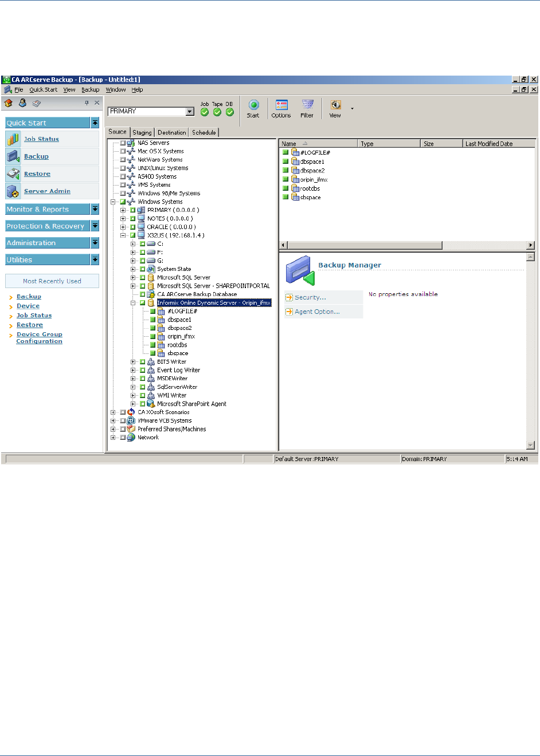Open the PRIMARY server dropdown
Image resolution: width=540 pixels, height=756 pixels.
pyautogui.click(x=190, y=112)
